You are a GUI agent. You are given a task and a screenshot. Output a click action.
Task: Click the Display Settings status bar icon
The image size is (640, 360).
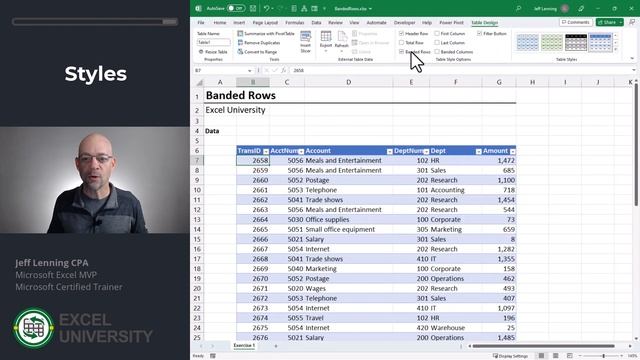click(x=495, y=356)
